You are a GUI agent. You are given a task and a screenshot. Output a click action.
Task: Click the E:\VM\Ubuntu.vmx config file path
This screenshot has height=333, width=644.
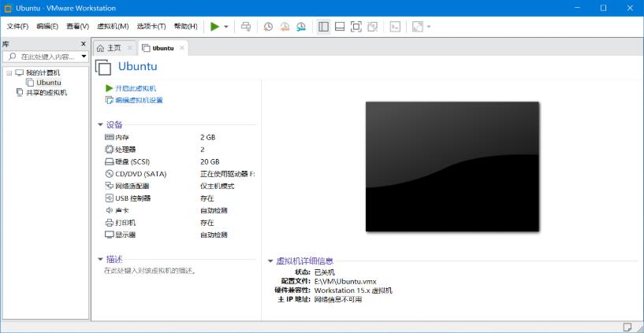345,281
